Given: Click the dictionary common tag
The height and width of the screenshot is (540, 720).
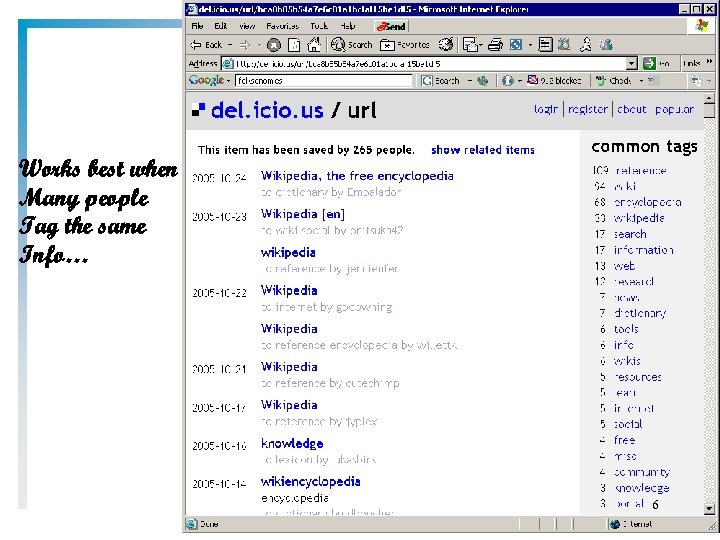Looking at the screenshot, I should [640, 313].
